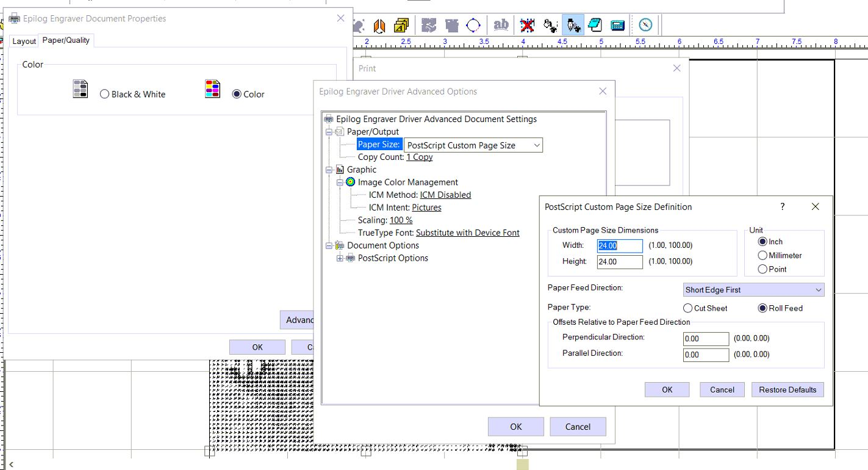The height and width of the screenshot is (470, 868).
Task: Click the Height input field
Action: click(620, 261)
